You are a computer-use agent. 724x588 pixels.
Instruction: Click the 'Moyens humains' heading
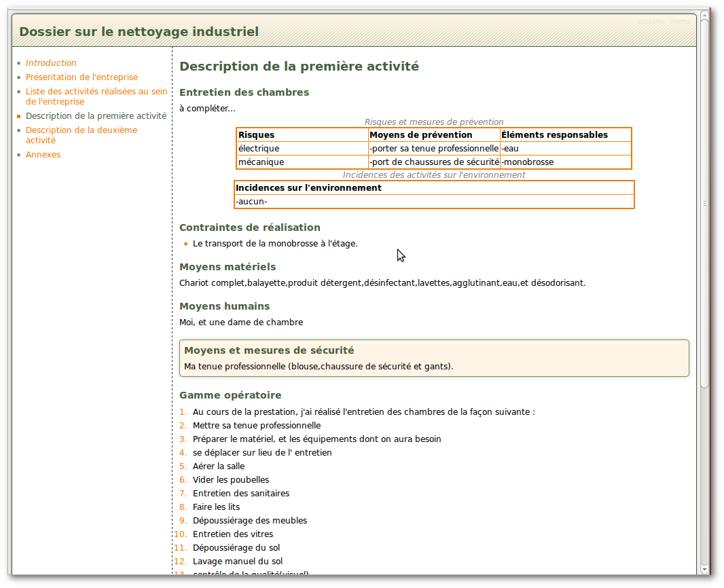[x=224, y=306]
